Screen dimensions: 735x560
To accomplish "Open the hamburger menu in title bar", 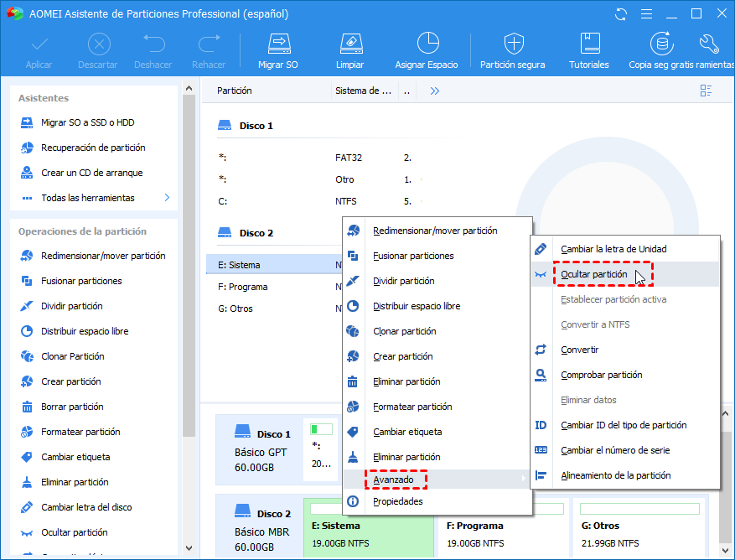I will click(x=646, y=14).
